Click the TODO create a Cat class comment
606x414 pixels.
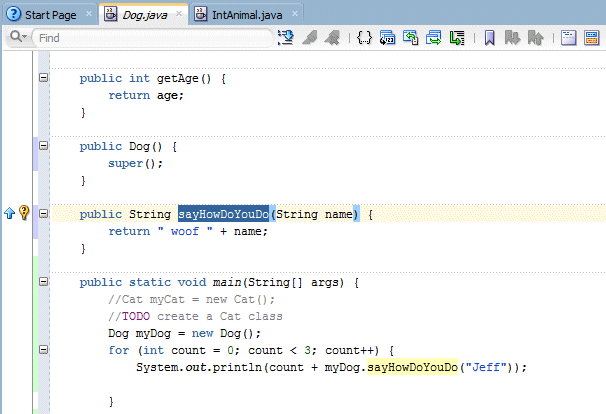195,317
